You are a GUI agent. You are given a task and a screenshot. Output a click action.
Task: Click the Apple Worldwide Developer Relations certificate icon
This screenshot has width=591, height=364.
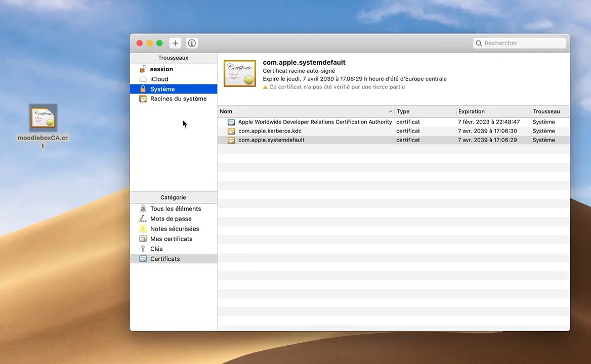(231, 122)
